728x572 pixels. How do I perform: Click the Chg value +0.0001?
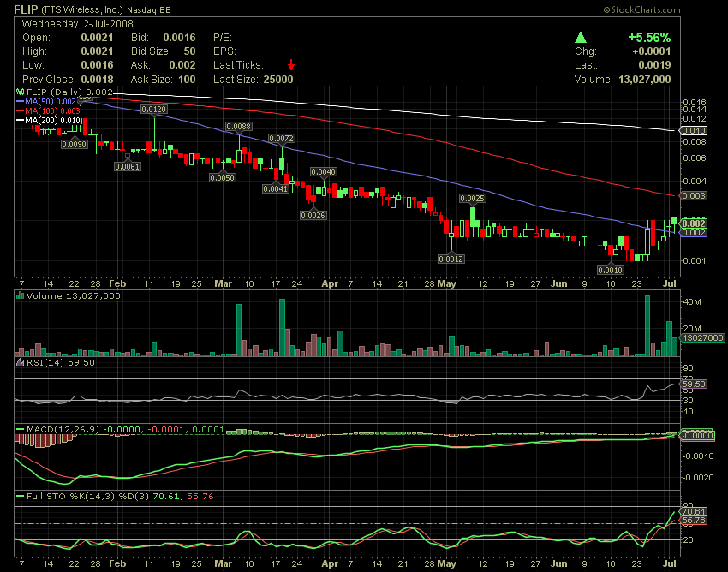point(652,51)
